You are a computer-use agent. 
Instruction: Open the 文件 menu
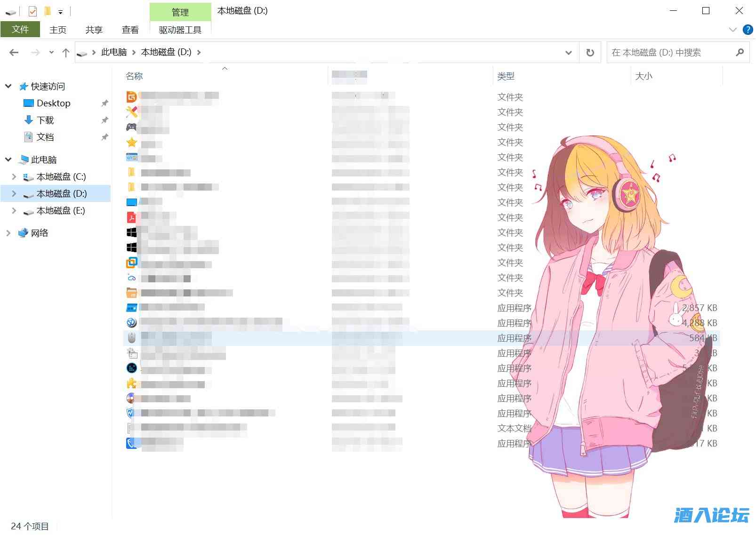[20, 29]
